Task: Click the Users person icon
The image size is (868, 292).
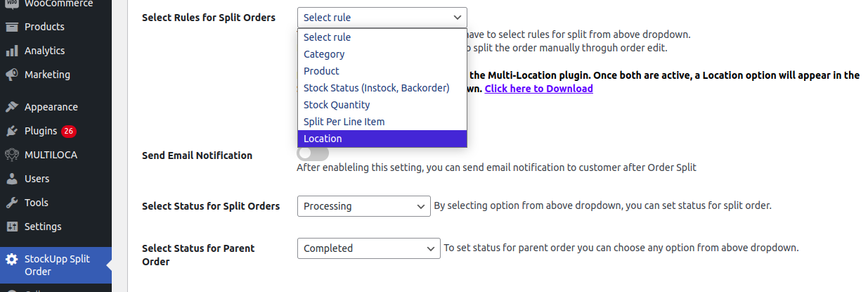Action: [x=11, y=179]
